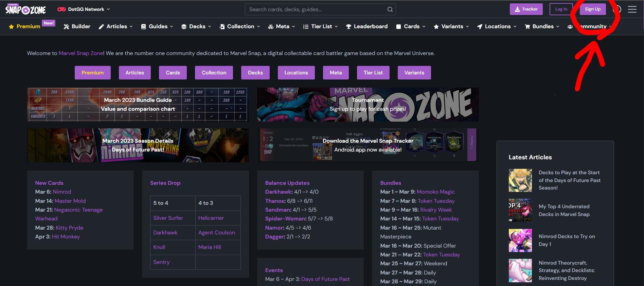Click the purple Variants shortcut button
The image size is (644, 286).
(x=414, y=73)
